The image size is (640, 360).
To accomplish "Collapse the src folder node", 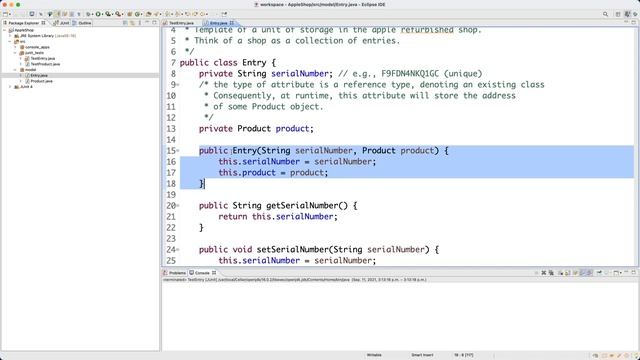I will tap(11, 42).
